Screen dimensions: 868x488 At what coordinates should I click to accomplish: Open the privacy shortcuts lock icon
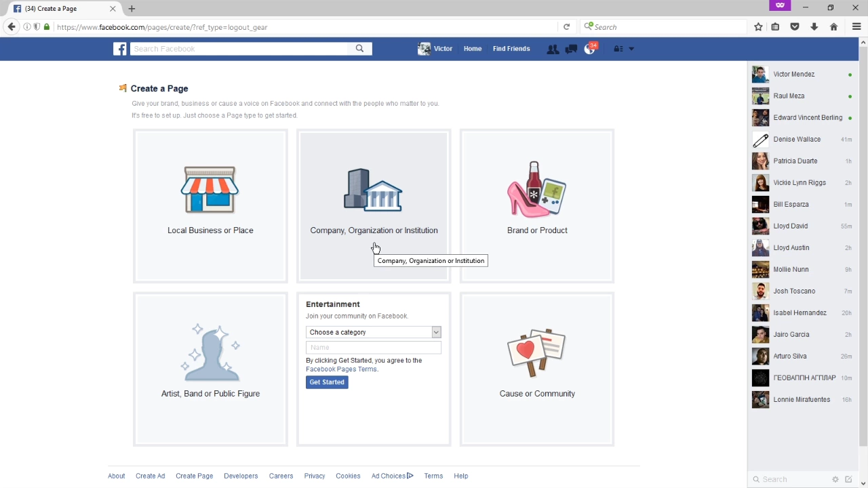(x=618, y=49)
